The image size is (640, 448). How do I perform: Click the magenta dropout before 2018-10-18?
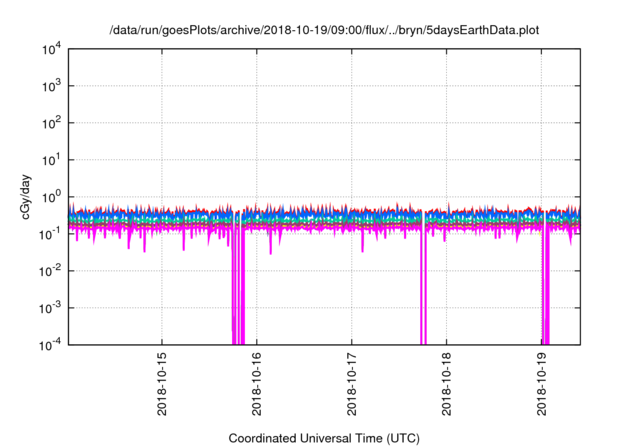[x=423, y=286]
